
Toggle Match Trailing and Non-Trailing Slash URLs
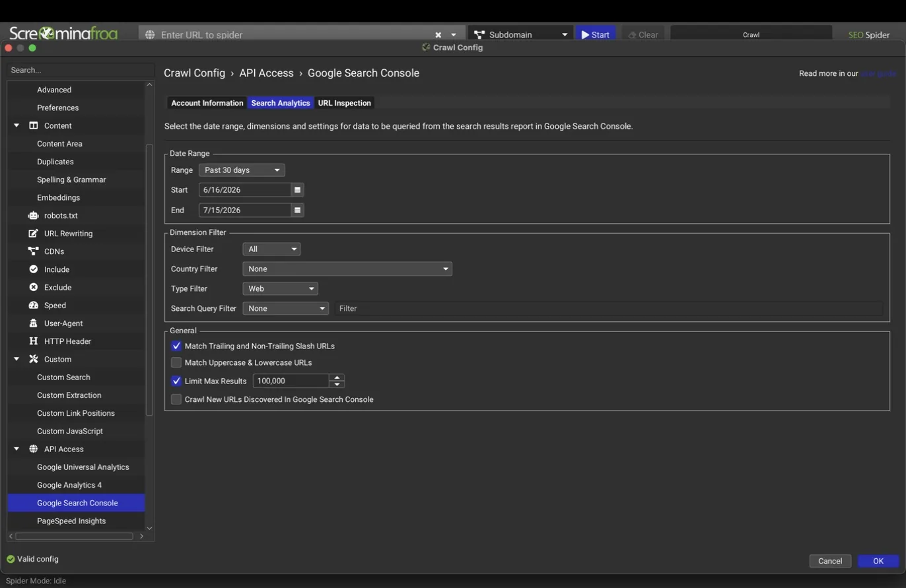coord(176,346)
